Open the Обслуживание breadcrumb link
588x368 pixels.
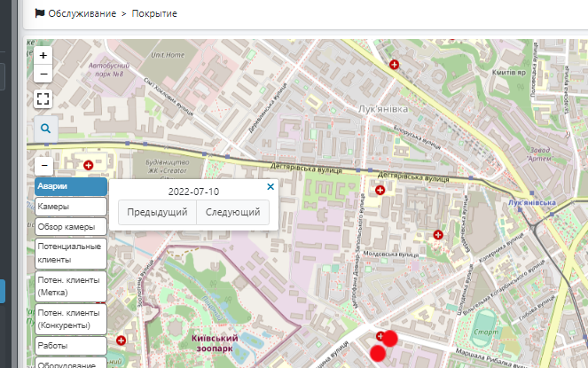tap(82, 14)
